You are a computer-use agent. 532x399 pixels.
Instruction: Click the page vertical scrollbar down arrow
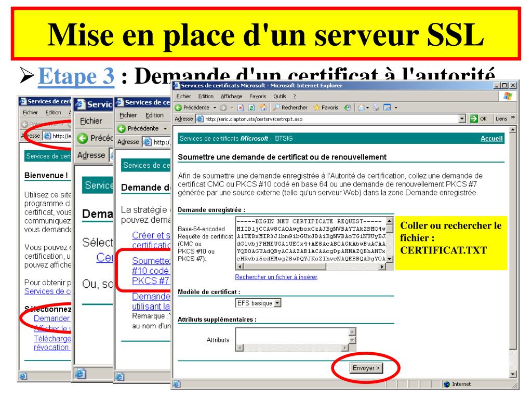click(513, 374)
